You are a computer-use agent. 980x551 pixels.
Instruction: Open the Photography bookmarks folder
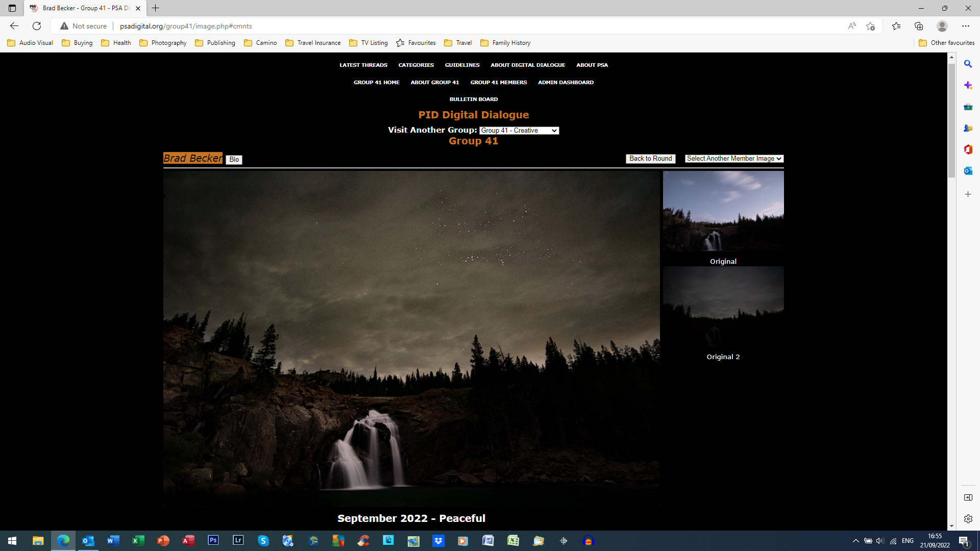tap(163, 43)
